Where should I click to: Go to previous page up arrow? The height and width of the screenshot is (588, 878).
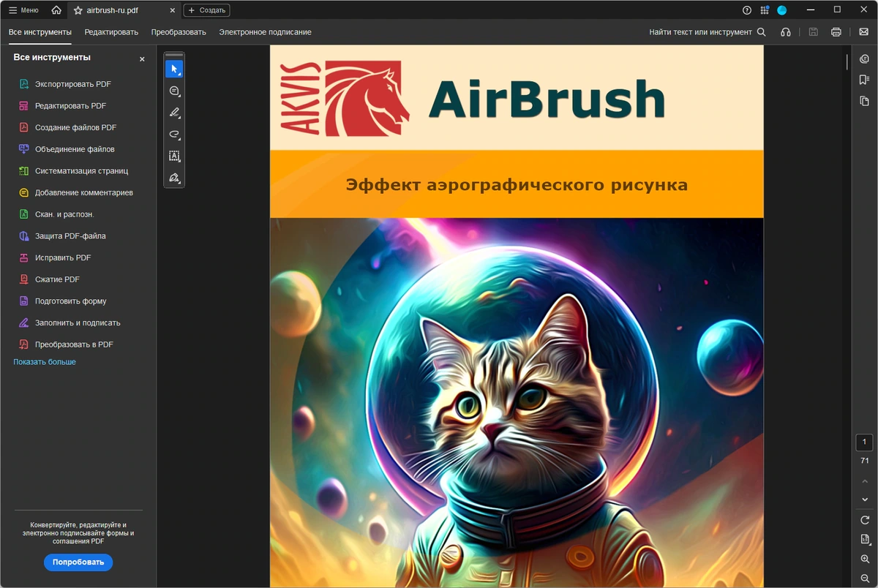865,481
